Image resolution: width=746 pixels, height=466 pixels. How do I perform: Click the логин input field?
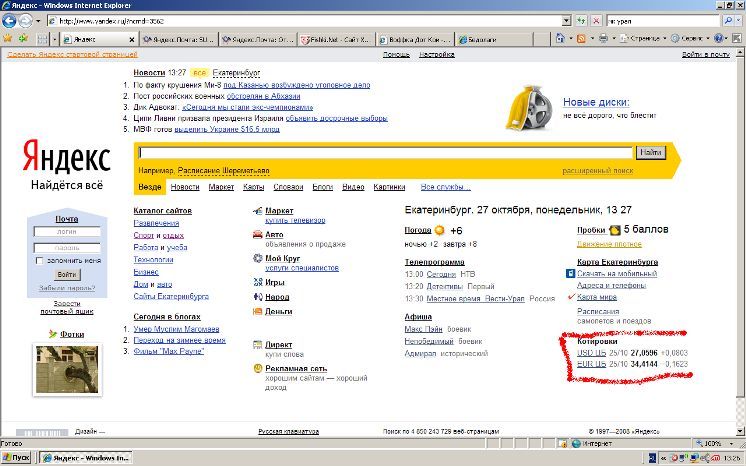pos(67,232)
